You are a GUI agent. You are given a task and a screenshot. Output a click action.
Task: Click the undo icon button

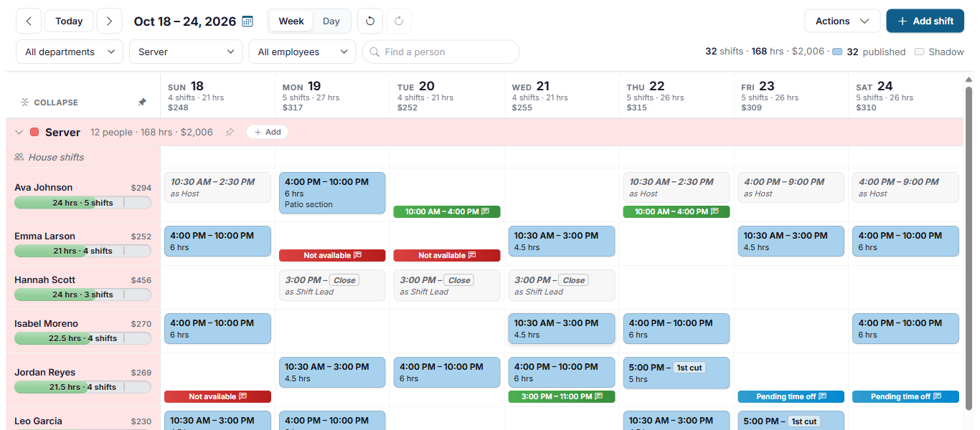coord(370,21)
